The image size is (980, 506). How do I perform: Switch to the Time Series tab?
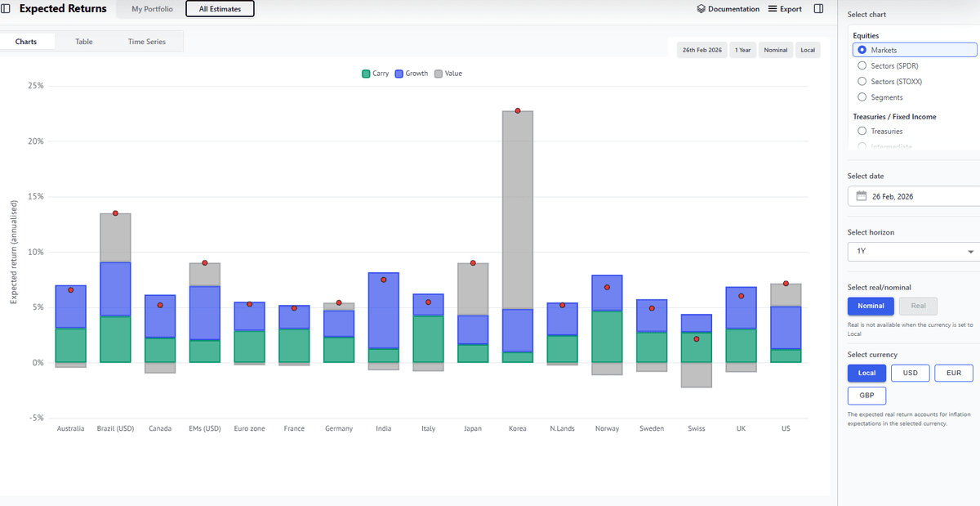146,40
